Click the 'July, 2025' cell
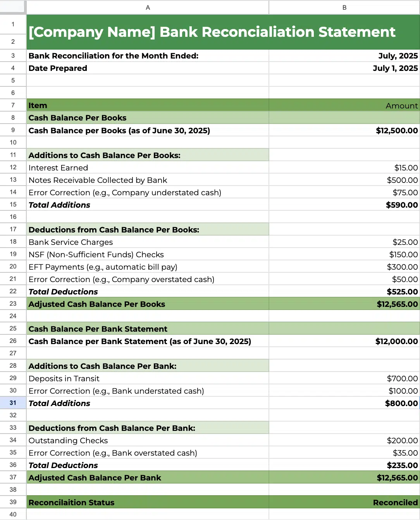Viewport: 420px width, 520px height. point(344,56)
